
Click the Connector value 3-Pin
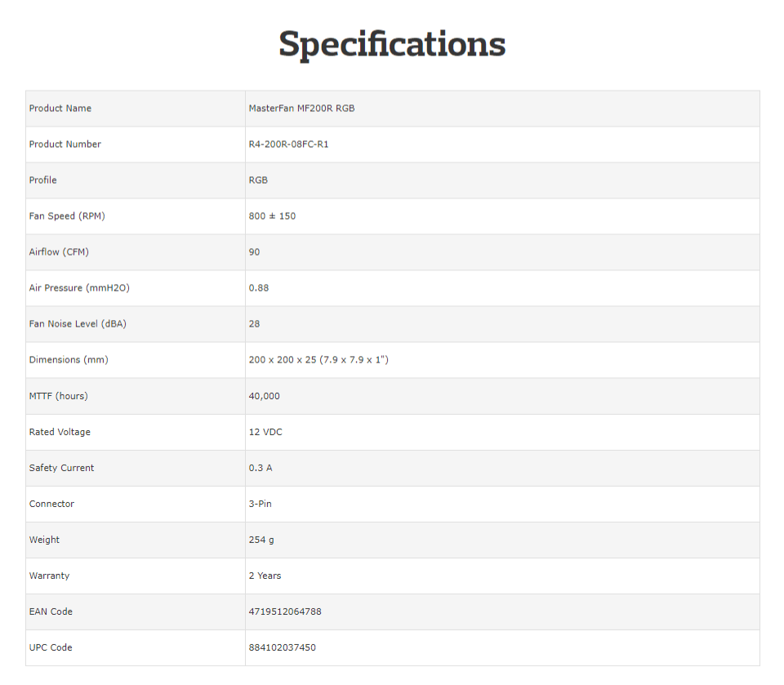tap(261, 504)
